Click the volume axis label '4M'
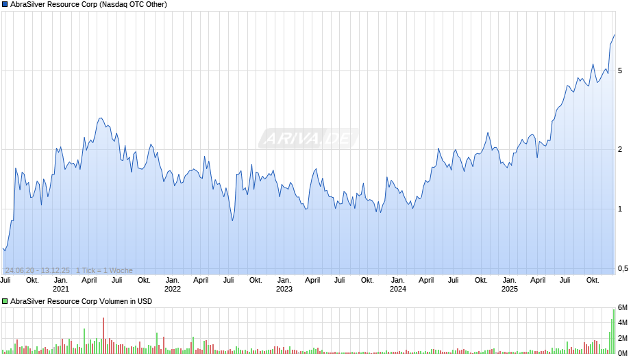The width and height of the screenshot is (644, 360). [x=623, y=323]
